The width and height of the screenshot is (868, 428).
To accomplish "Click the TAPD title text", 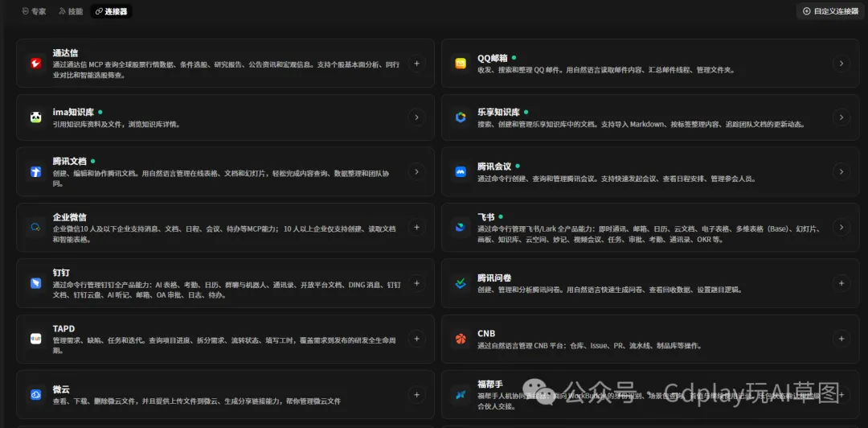I will [63, 328].
